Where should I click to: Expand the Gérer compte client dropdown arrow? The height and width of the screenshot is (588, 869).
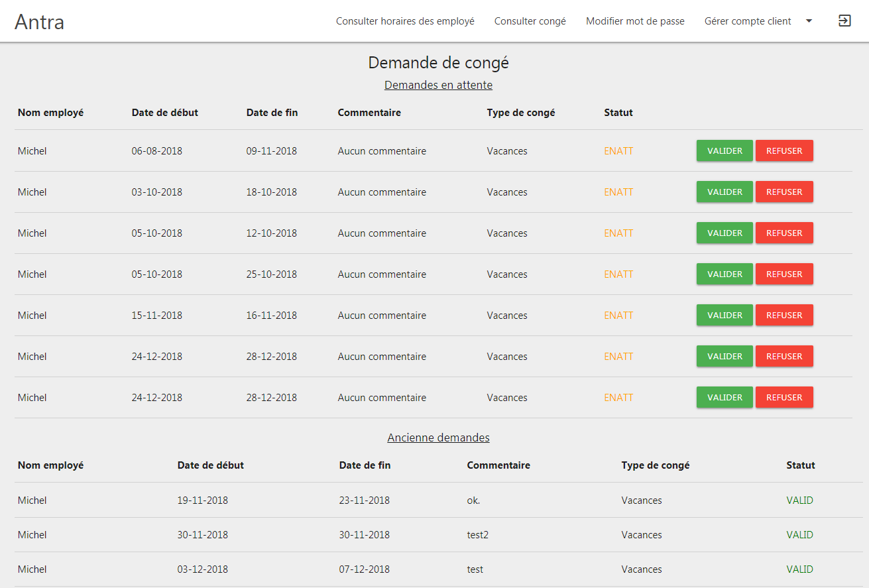(x=809, y=21)
